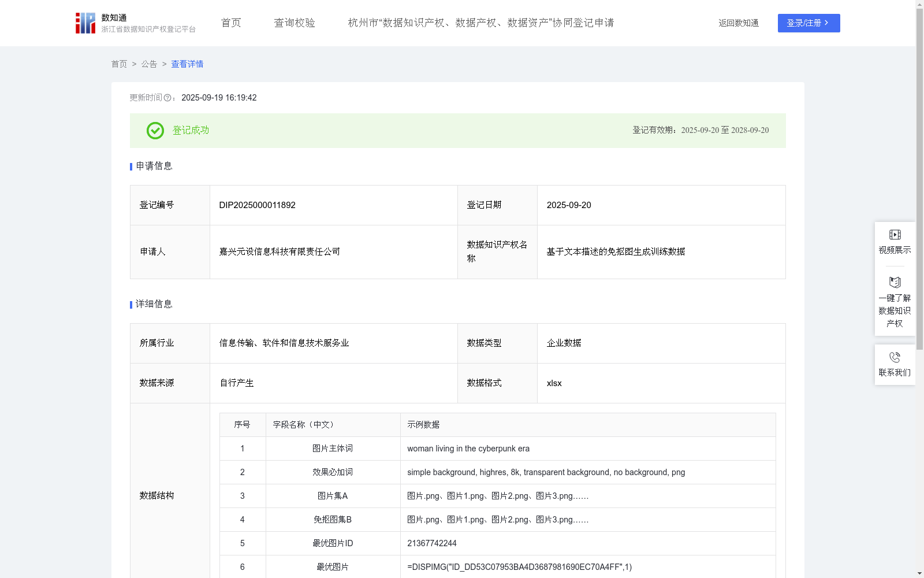
Task: Click 首页 in the breadcrumb
Action: 119,64
